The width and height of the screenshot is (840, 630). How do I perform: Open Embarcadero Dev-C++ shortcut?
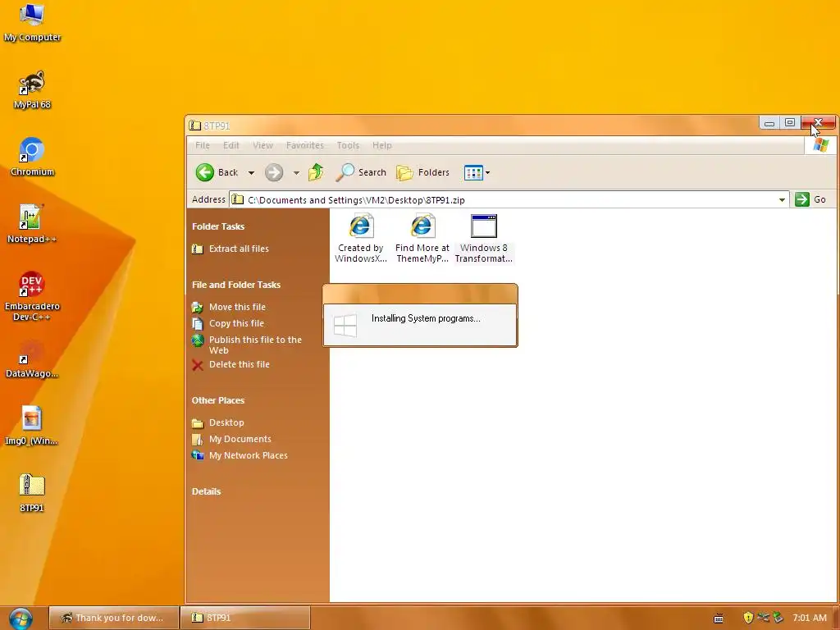(x=32, y=296)
